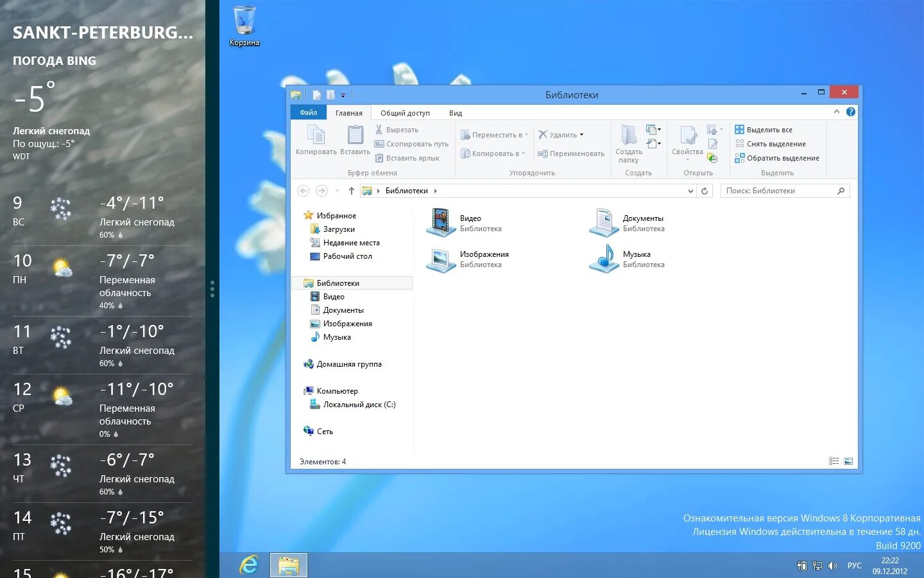The width and height of the screenshot is (924, 578).
Task: Select the Главная ribbon tab
Action: pyautogui.click(x=349, y=113)
